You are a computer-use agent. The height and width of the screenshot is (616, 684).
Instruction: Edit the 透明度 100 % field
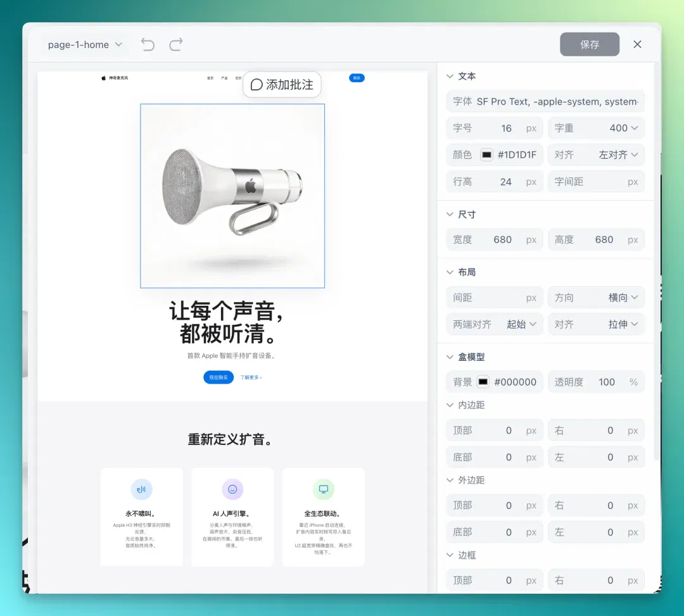tap(596, 382)
